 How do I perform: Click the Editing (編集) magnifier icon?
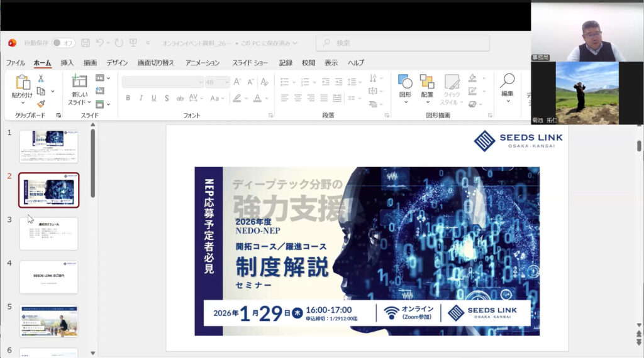(507, 81)
